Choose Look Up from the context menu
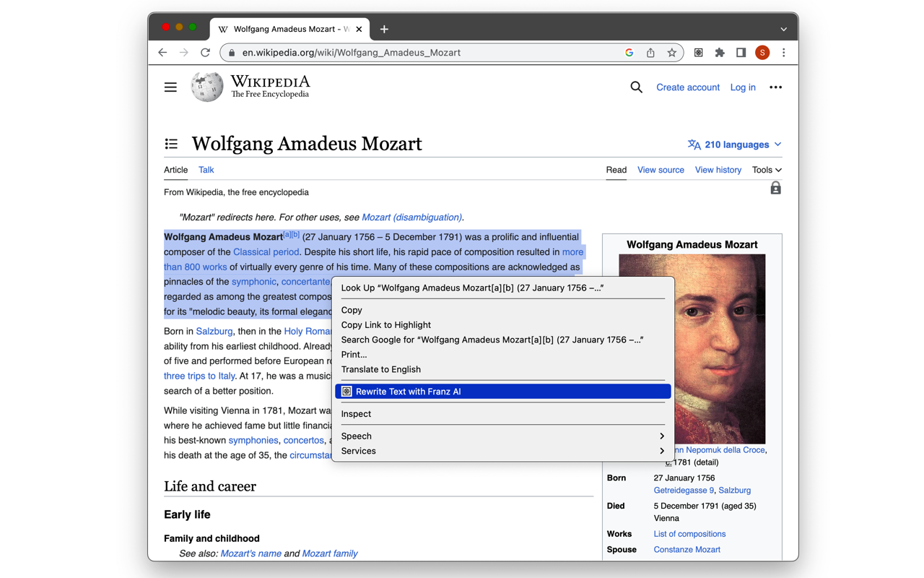Viewport: 924px width, 578px height. click(x=503, y=288)
